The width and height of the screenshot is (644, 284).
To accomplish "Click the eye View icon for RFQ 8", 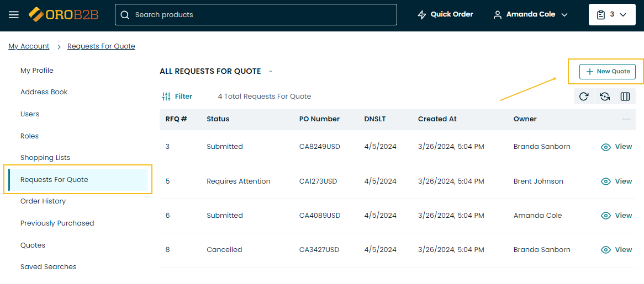I will [x=606, y=250].
